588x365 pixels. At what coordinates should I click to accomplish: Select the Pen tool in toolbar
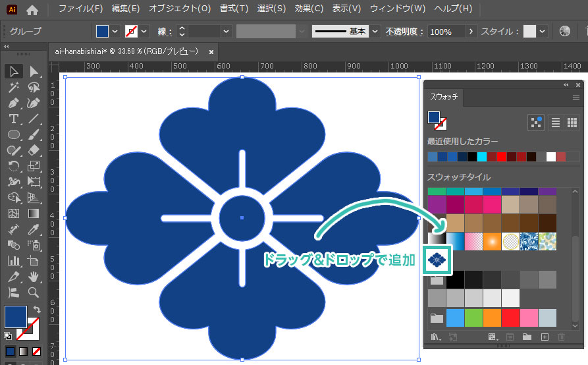pyautogui.click(x=14, y=103)
